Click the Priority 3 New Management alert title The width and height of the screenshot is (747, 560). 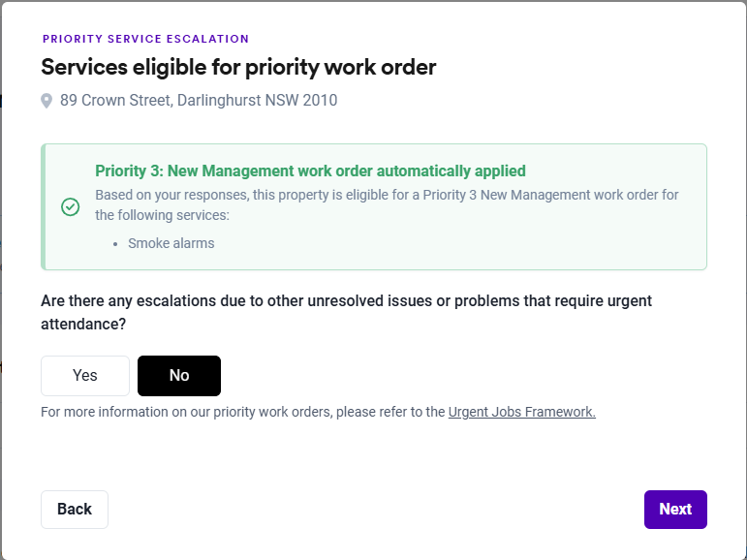310,171
